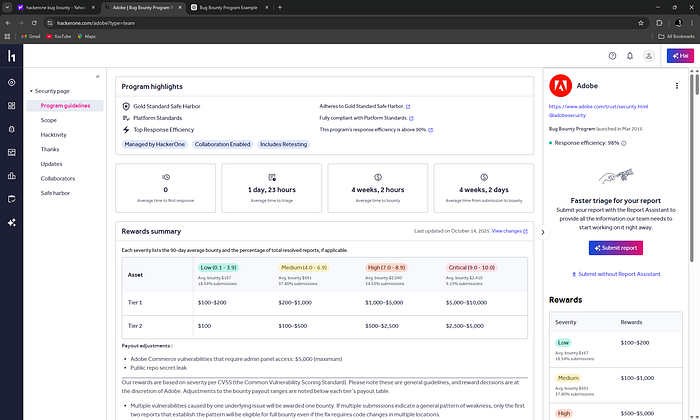The height and width of the screenshot is (420, 700).
Task: Switch to the hackerone bug bounty Yahoo tab
Action: pos(56,8)
